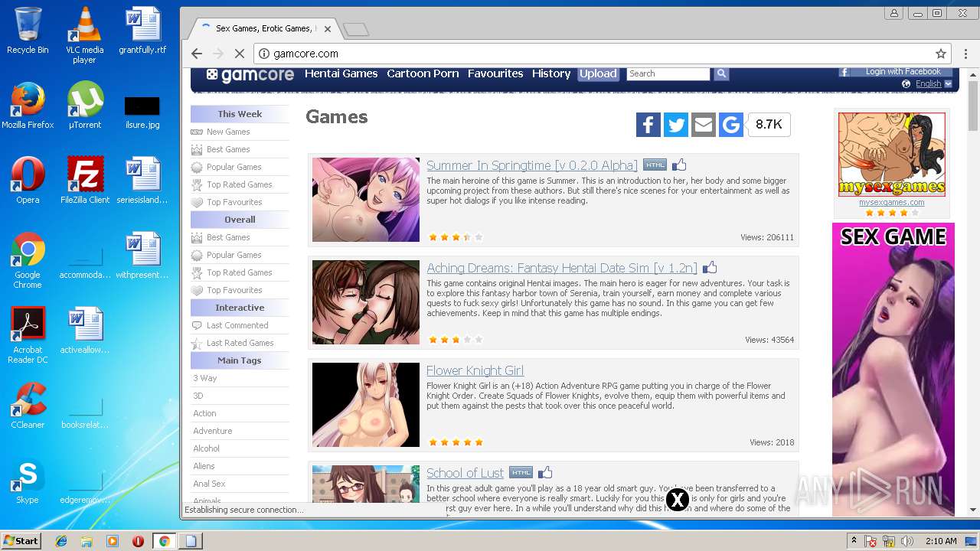This screenshot has width=980, height=551.
Task: Open the History menu item
Action: pyautogui.click(x=551, y=73)
